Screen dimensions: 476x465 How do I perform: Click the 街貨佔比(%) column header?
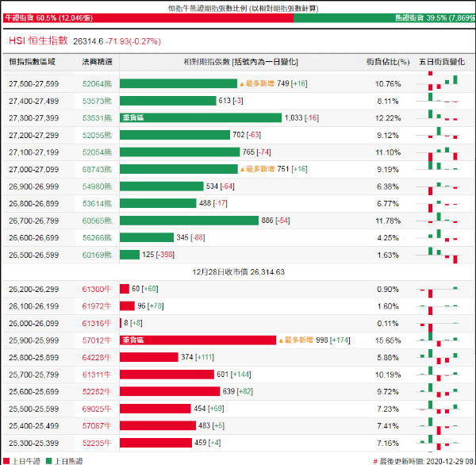coord(388,62)
